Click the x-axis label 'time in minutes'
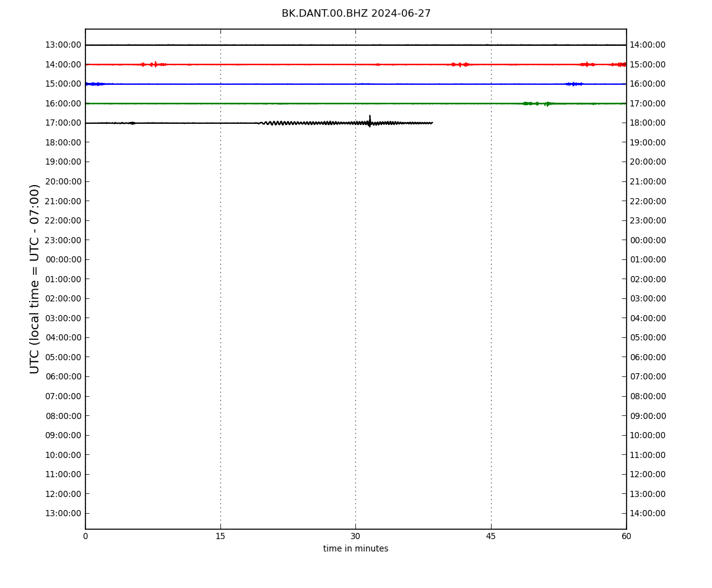 point(355,548)
